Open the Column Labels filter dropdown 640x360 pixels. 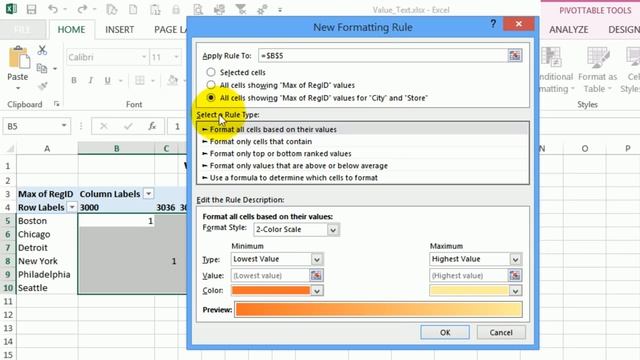(x=149, y=194)
